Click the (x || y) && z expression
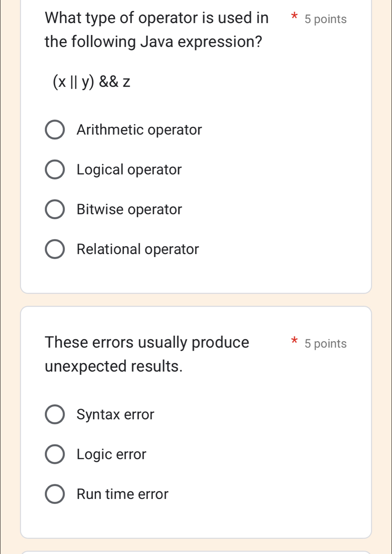The image size is (392, 554). (91, 82)
